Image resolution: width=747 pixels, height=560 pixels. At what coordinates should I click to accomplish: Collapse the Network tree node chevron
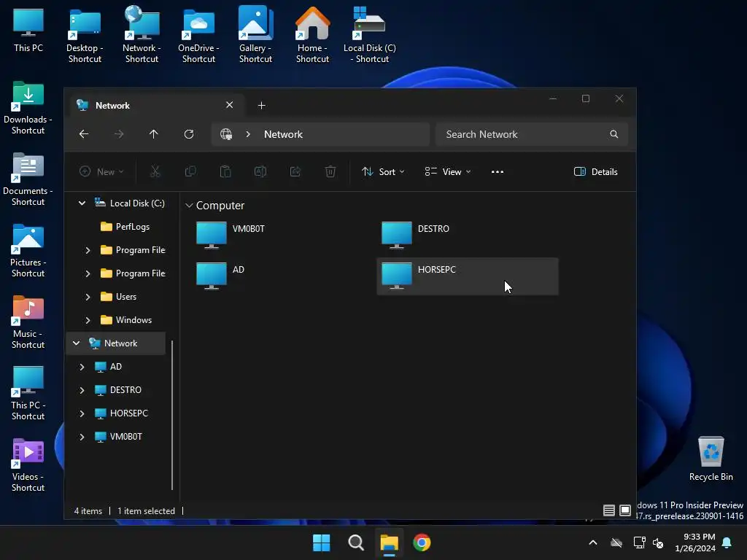click(x=76, y=343)
